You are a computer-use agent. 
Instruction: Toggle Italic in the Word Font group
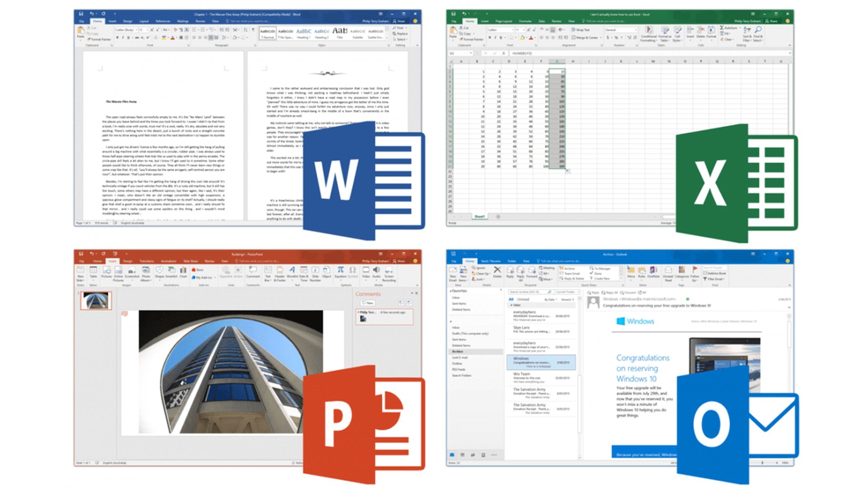(x=123, y=38)
